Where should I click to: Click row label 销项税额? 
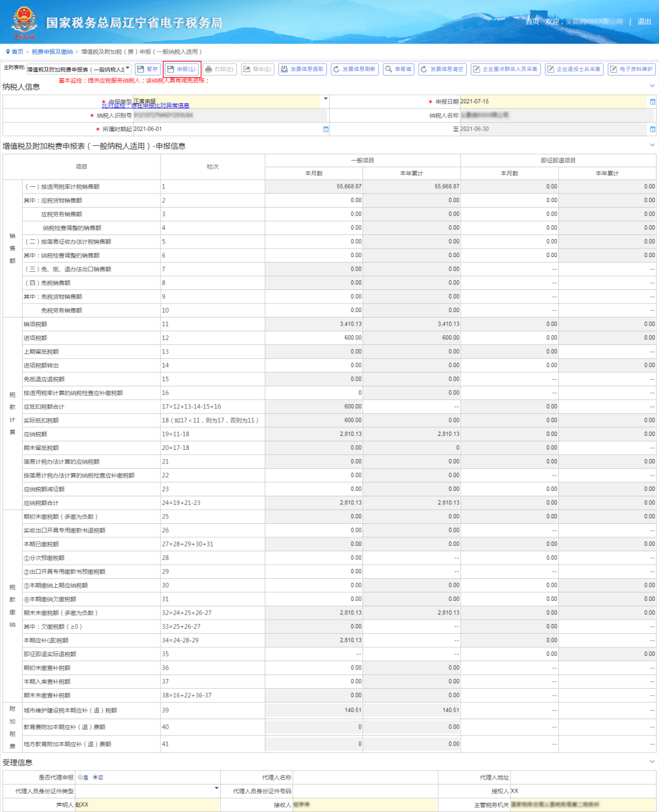(35, 324)
